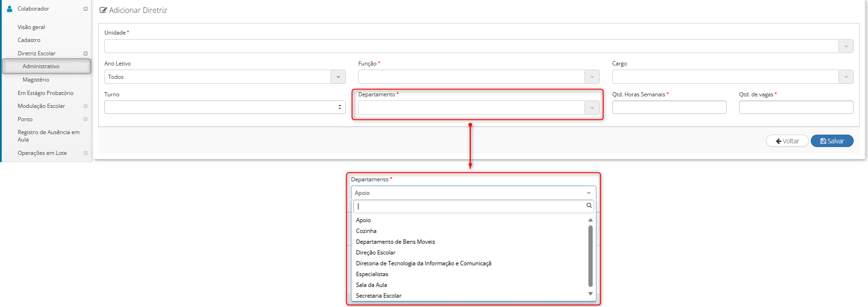Expand the Operações em Lote submenu

pyautogui.click(x=85, y=153)
